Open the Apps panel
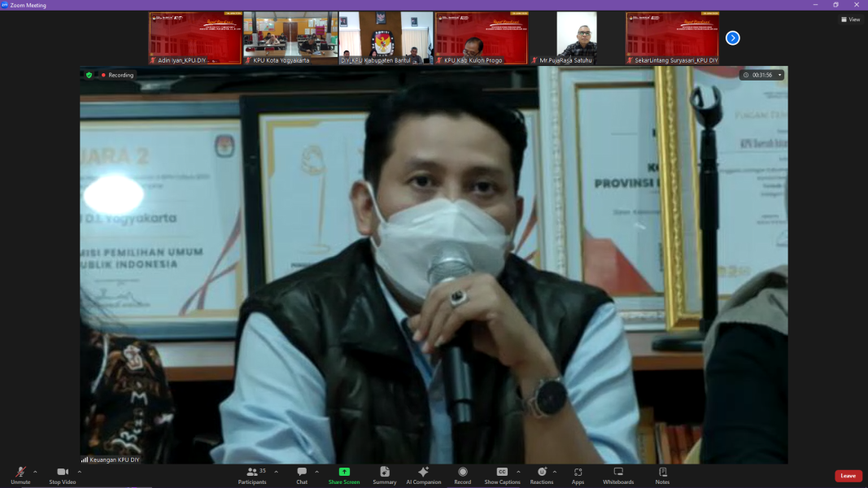Viewport: 868px width, 488px height. point(578,475)
